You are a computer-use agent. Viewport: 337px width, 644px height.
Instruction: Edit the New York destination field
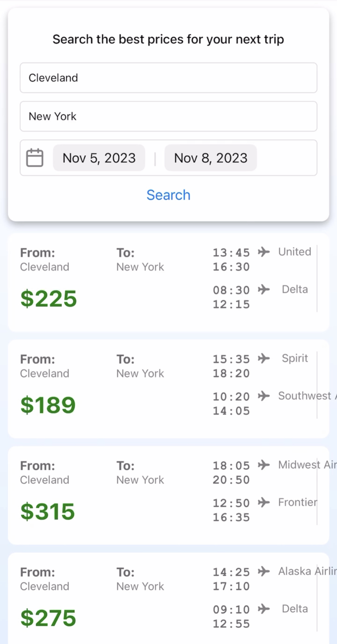(x=168, y=116)
